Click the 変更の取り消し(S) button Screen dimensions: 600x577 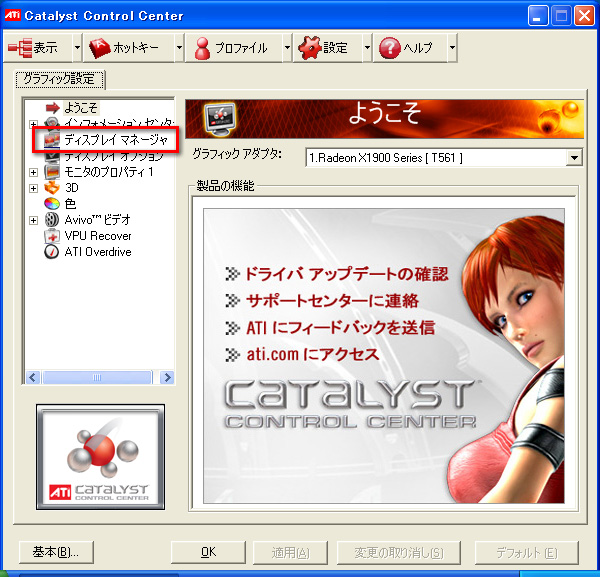click(399, 552)
